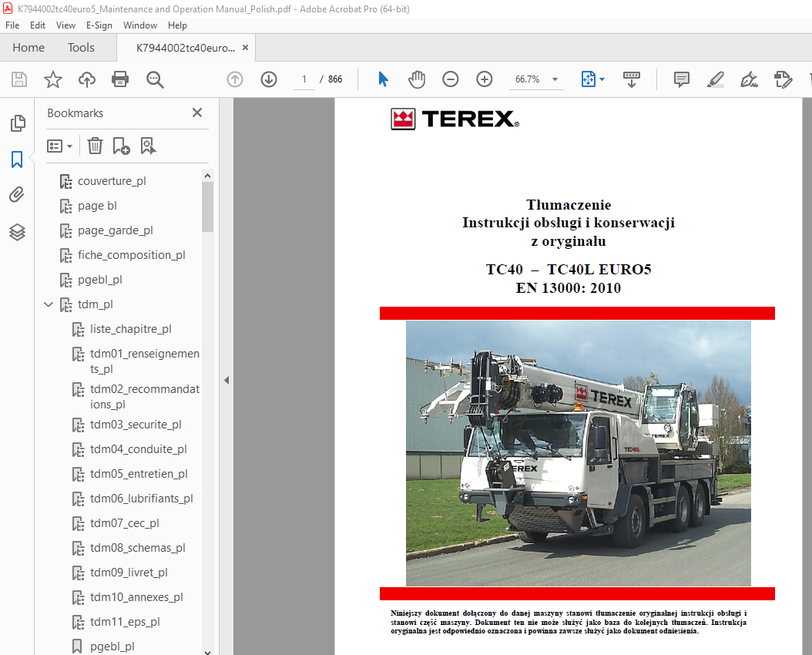The image size is (812, 655).
Task: Click the Fit page view icon
Action: click(x=589, y=79)
